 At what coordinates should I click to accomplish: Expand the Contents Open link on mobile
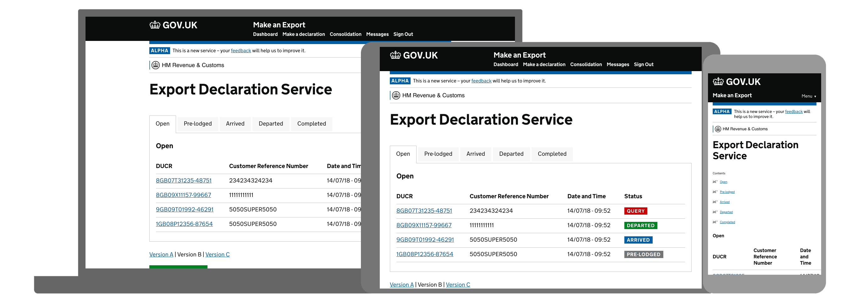coord(723,182)
